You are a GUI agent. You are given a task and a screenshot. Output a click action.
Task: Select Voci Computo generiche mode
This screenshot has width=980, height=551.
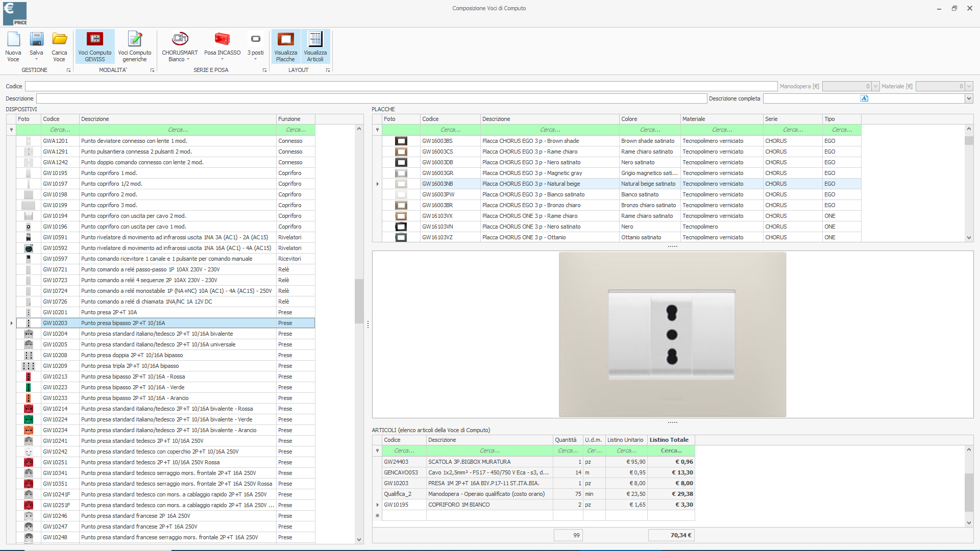coord(135,46)
